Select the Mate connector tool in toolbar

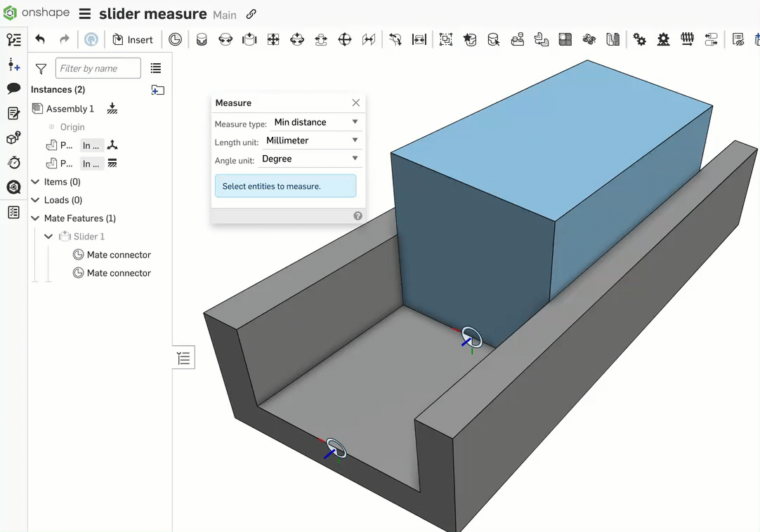(176, 39)
